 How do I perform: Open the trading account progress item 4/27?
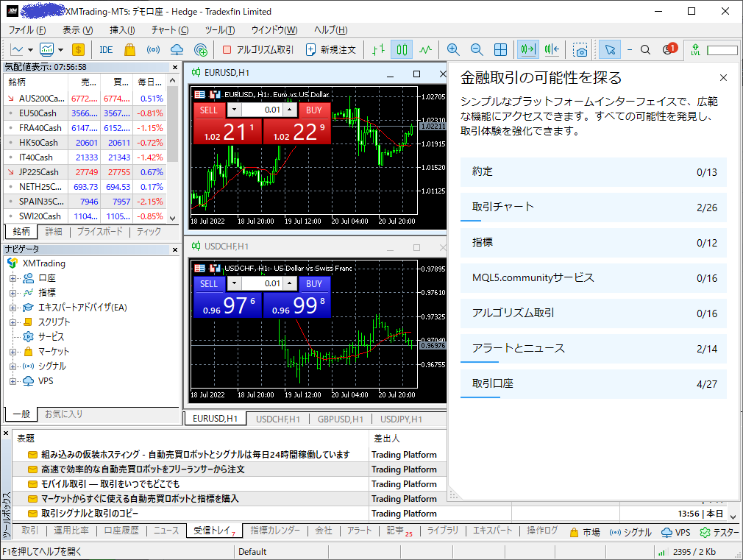click(593, 383)
